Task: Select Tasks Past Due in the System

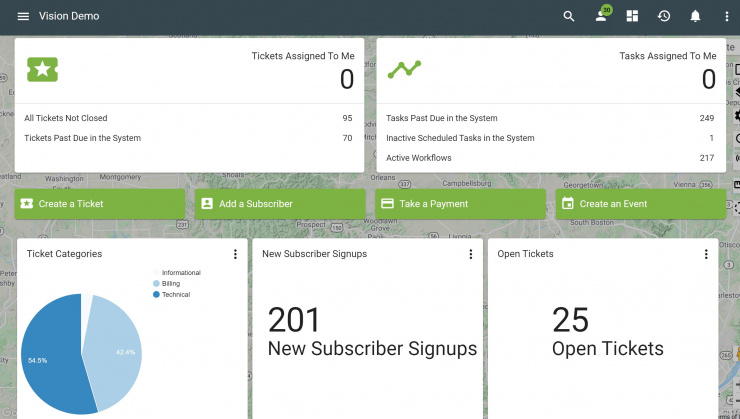Action: click(x=550, y=118)
